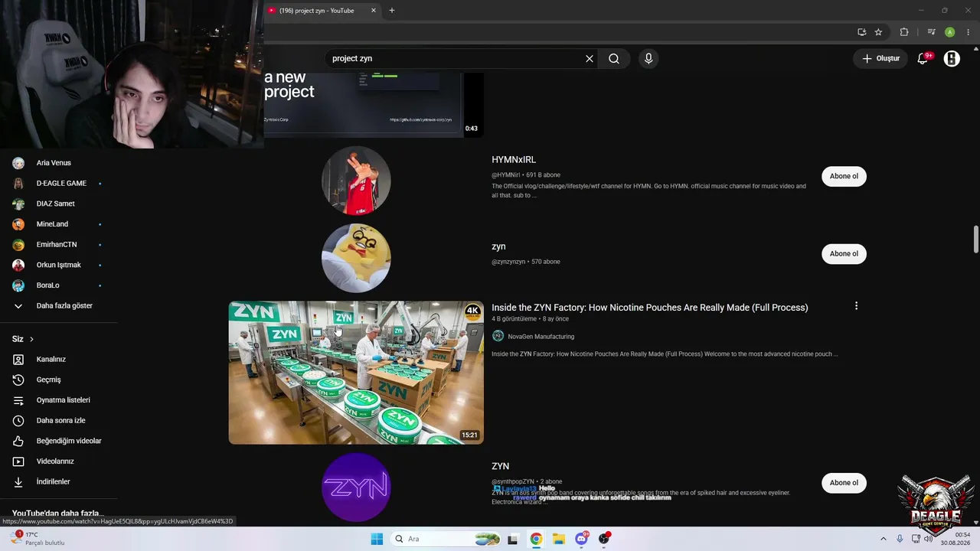Switch to the project zyn YouTube tab
The width and height of the screenshot is (980, 551).
tap(317, 11)
